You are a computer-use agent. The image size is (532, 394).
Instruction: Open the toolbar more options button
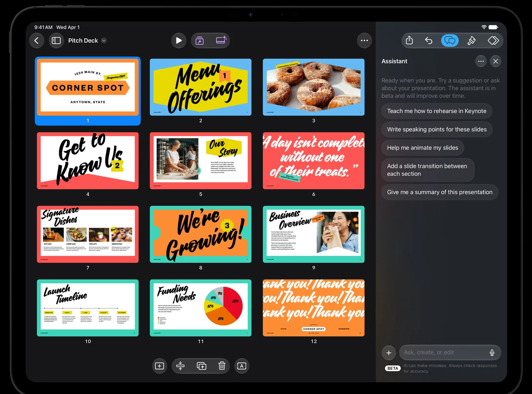pos(364,41)
